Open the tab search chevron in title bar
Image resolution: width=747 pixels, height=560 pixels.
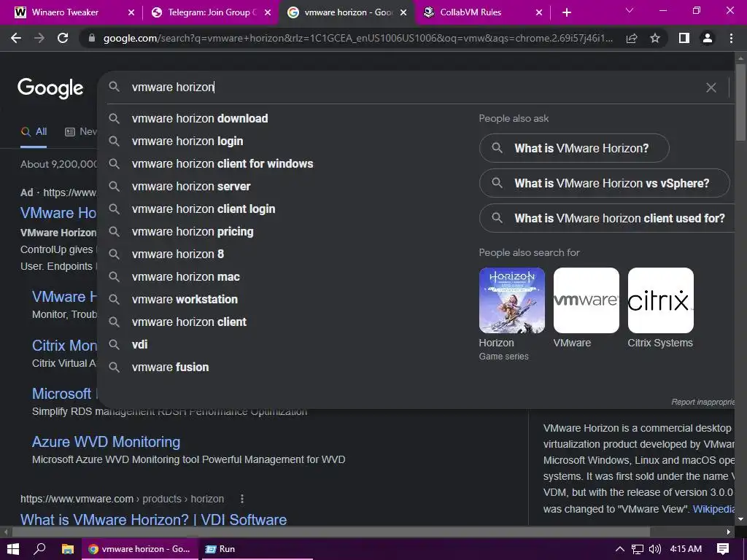point(630,10)
